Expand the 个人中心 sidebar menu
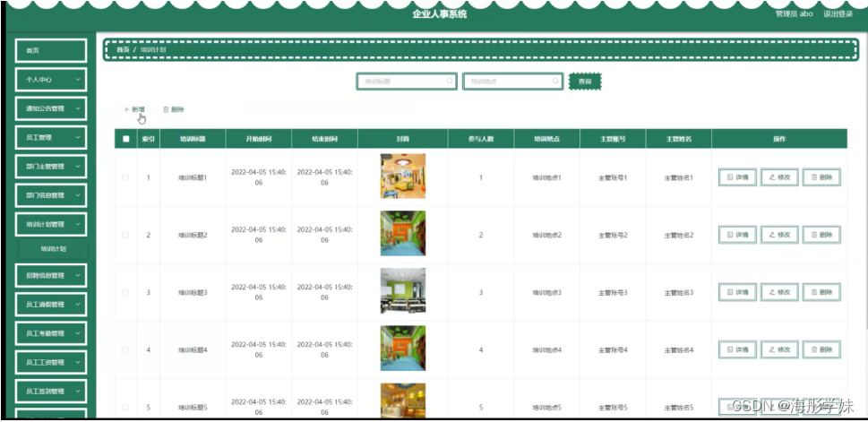The width and height of the screenshot is (868, 422). tap(51, 80)
